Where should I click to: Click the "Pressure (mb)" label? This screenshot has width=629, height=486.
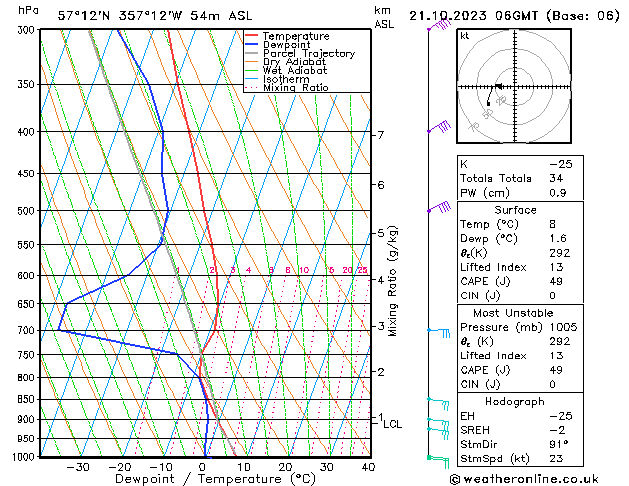pyautogui.click(x=501, y=327)
